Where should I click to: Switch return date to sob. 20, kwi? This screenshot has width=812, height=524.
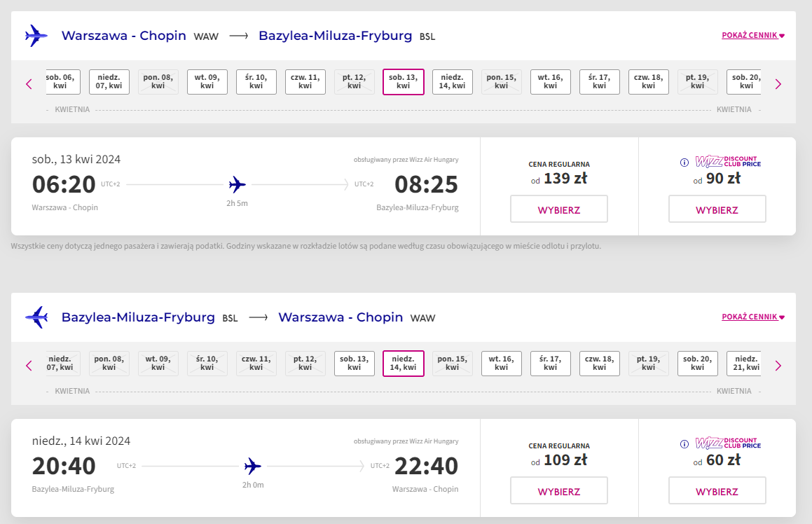coord(698,364)
